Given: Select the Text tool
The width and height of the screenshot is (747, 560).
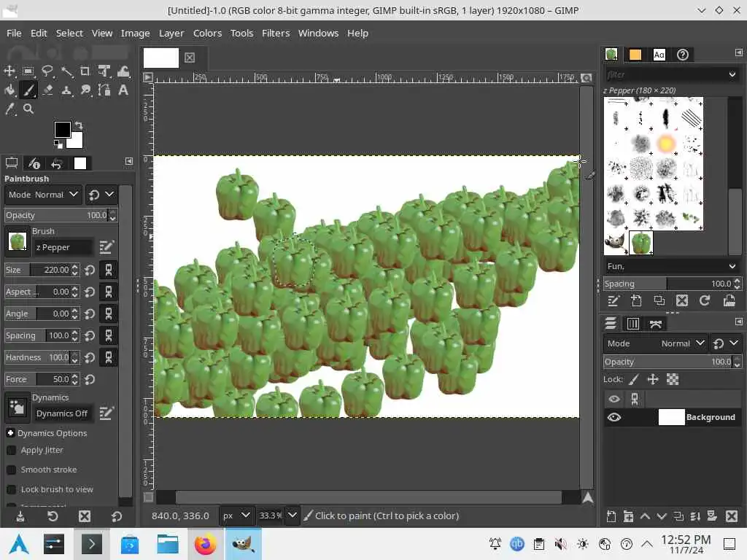Looking at the screenshot, I should coord(123,90).
